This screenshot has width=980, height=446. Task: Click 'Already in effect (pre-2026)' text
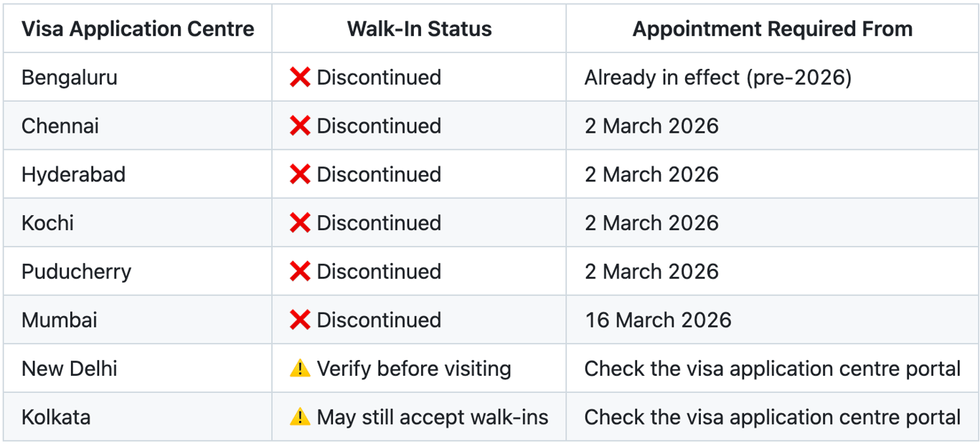coord(717,77)
